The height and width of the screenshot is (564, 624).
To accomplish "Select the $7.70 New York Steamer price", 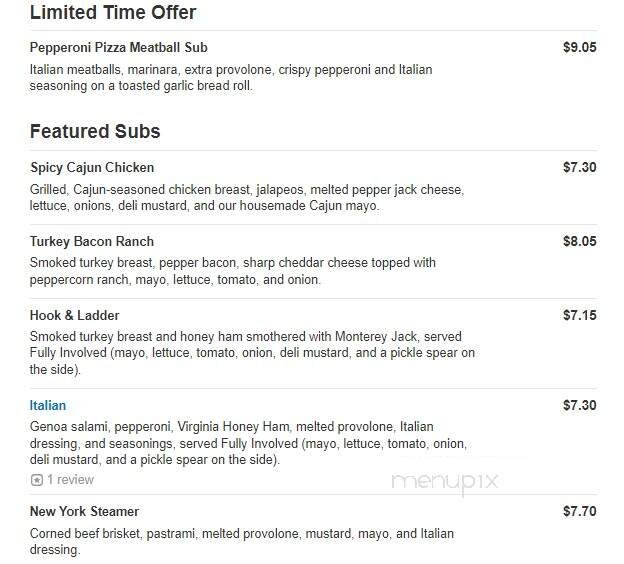I will pyautogui.click(x=579, y=511).
